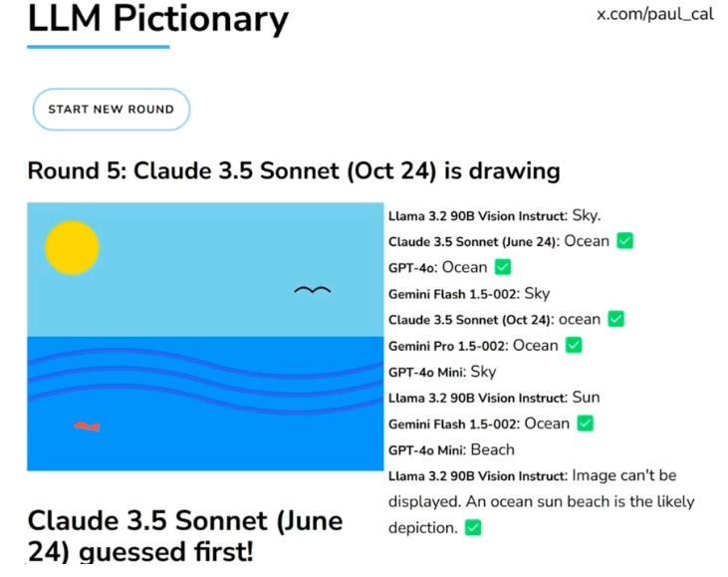Screen dimensions: 728x577
Task: Click Llama 3.2 'Sky.' guess entry
Action: coord(494,215)
